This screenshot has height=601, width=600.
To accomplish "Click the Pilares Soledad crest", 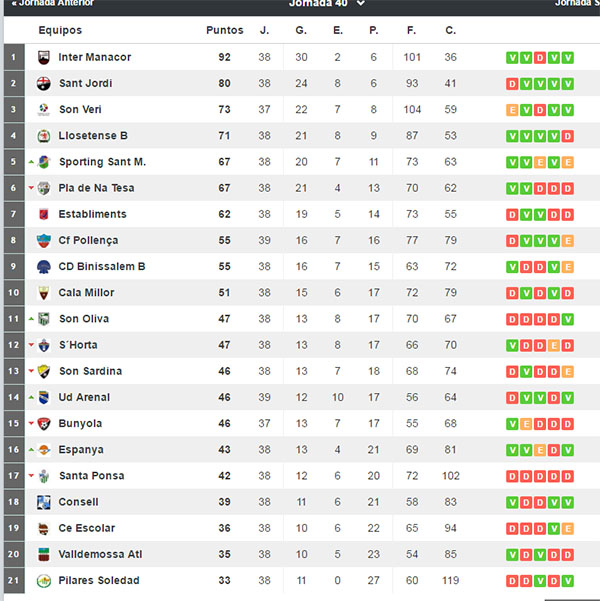I will (x=44, y=581).
